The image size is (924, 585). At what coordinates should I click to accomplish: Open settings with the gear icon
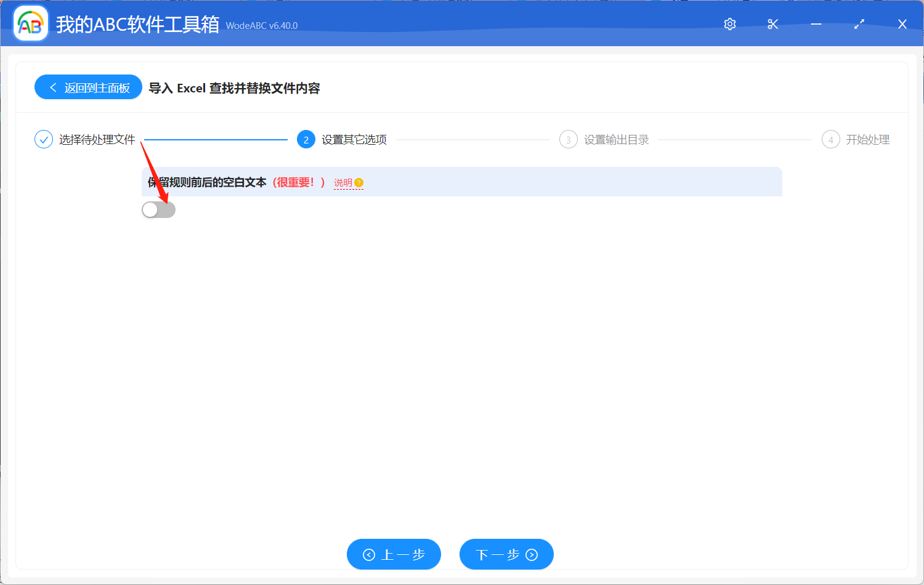tap(729, 24)
